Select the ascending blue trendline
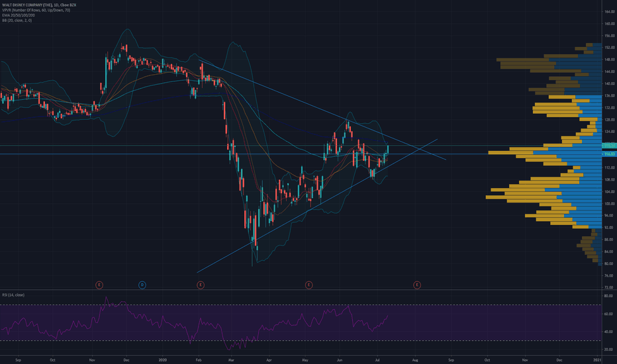The image size is (617, 364). [x=317, y=206]
